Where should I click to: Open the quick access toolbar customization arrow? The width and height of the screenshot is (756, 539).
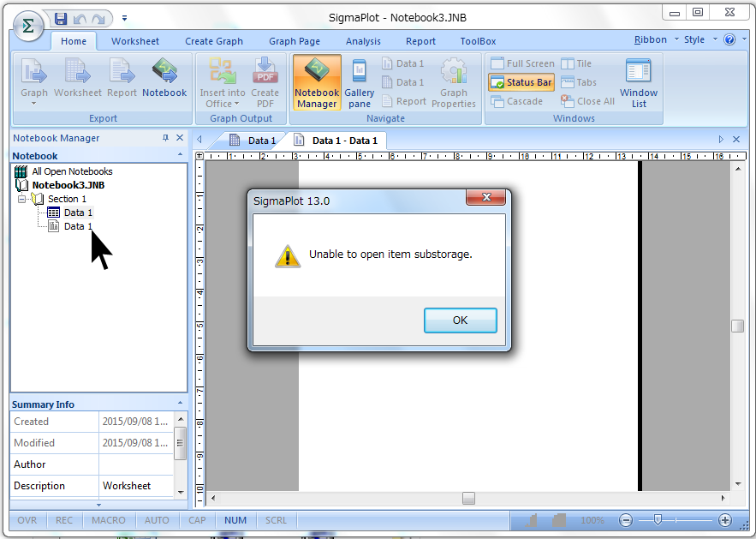(x=124, y=18)
